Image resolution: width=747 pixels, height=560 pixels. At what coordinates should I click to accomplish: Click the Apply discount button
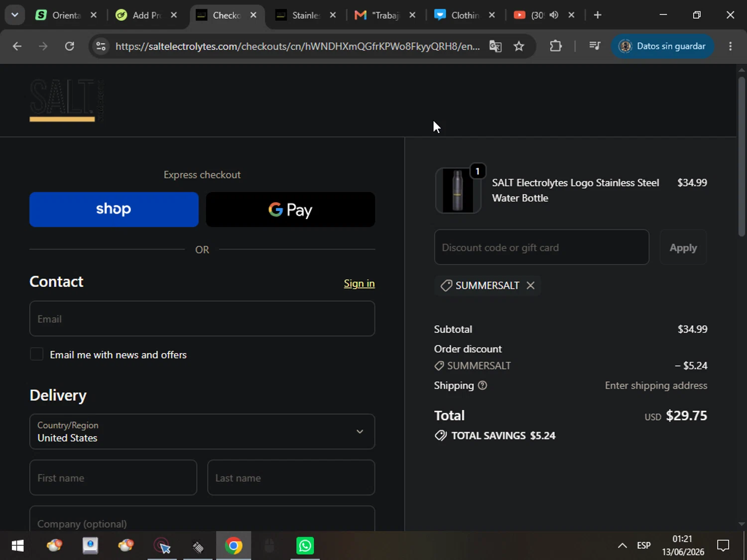(x=683, y=247)
